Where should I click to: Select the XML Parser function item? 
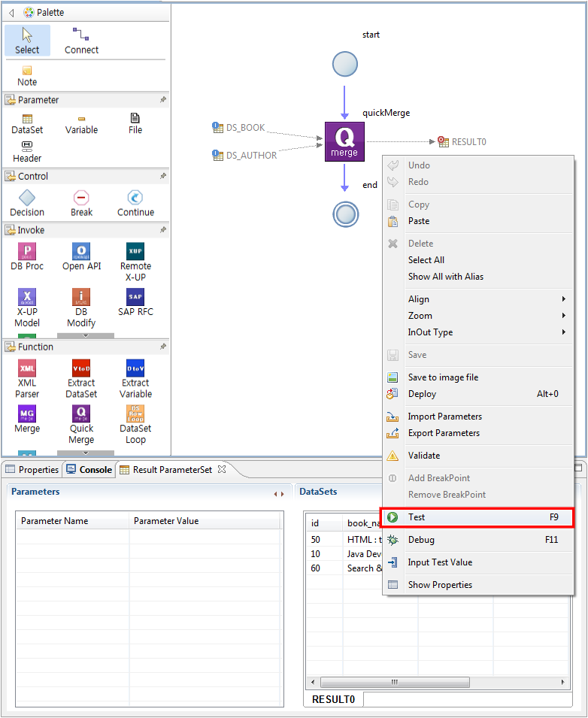coord(27,379)
